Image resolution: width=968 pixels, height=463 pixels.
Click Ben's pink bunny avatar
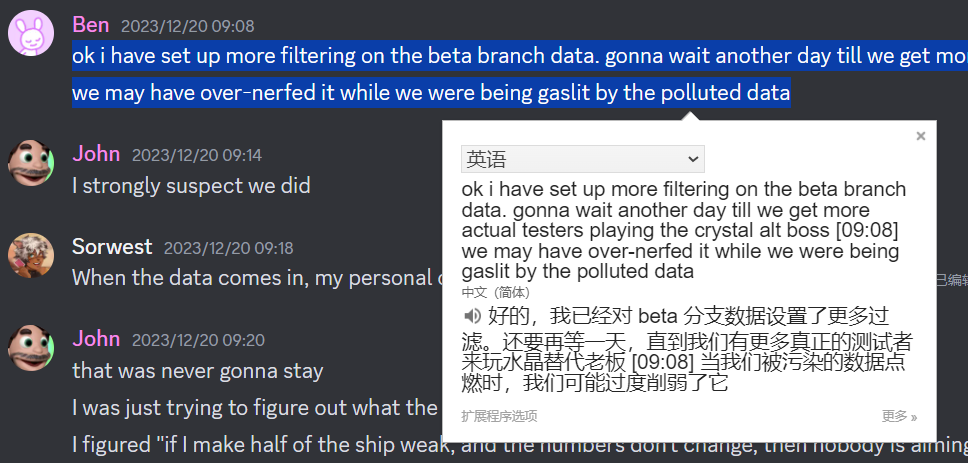click(x=31, y=35)
